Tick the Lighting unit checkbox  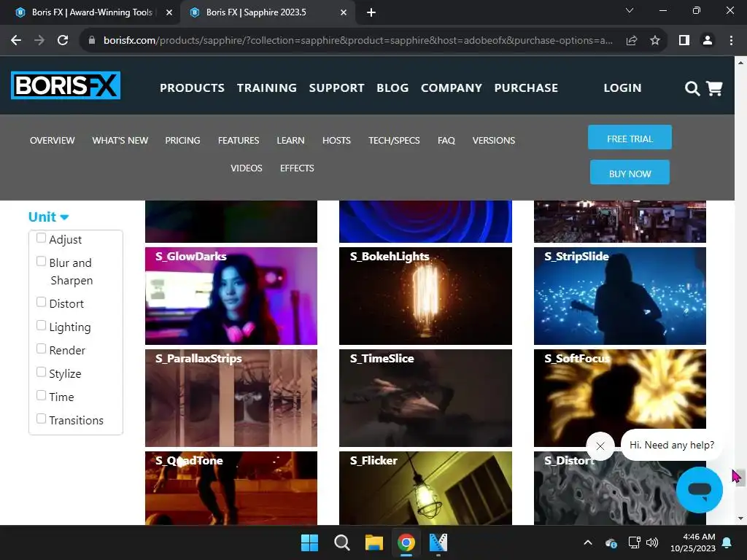pos(42,326)
